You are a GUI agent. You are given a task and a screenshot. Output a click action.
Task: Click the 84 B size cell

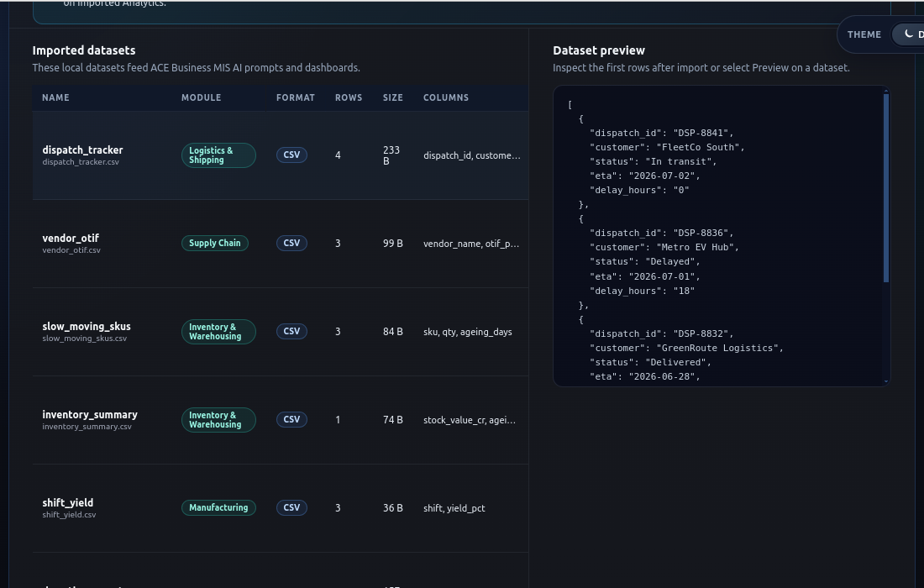[x=393, y=332]
